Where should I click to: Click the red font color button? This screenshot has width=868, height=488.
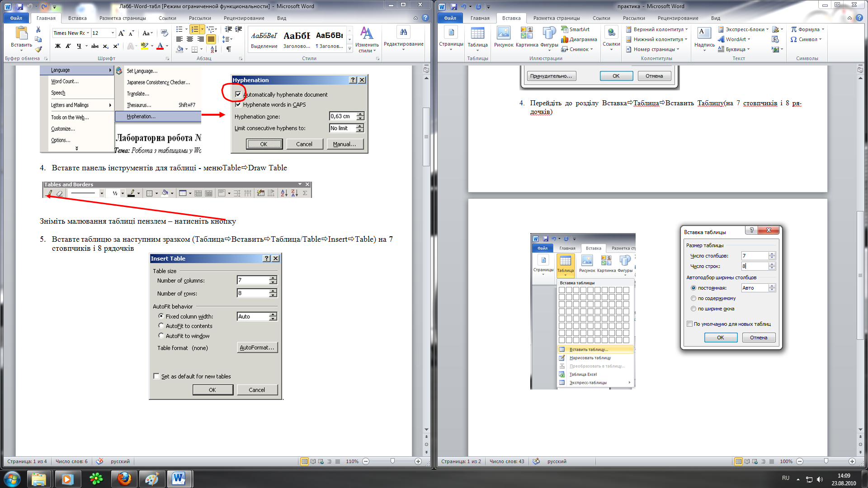[160, 46]
